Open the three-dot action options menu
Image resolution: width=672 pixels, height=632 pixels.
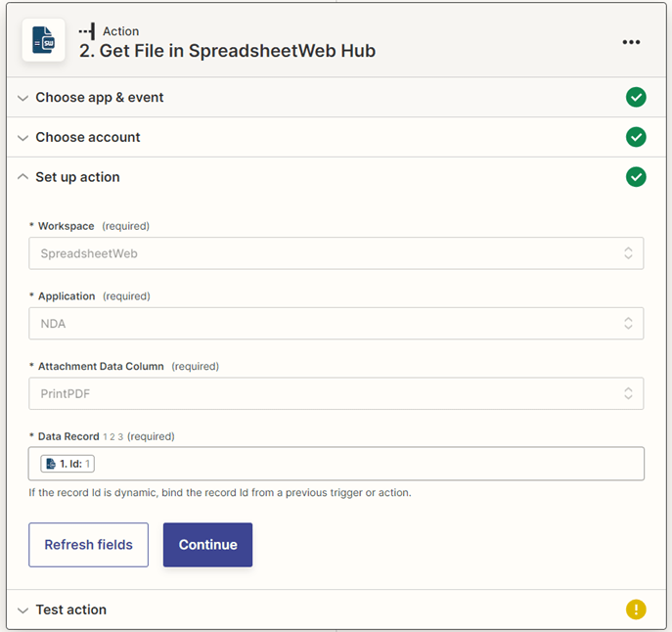[631, 42]
